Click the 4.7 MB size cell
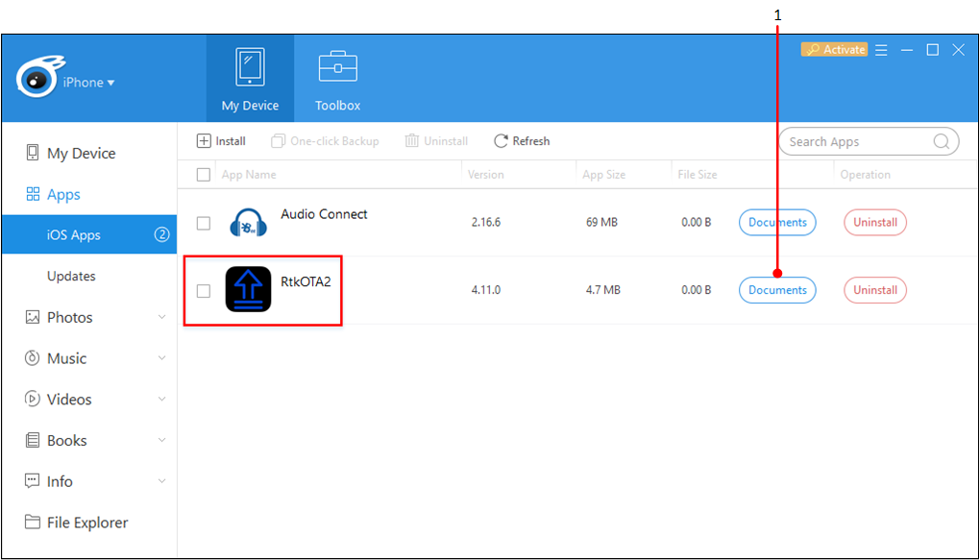This screenshot has height=560, width=980. click(x=603, y=290)
